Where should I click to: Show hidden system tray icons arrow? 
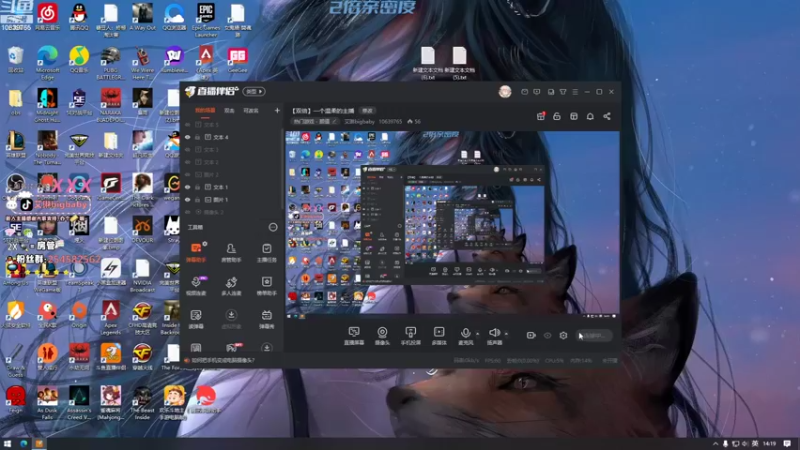[x=715, y=444]
